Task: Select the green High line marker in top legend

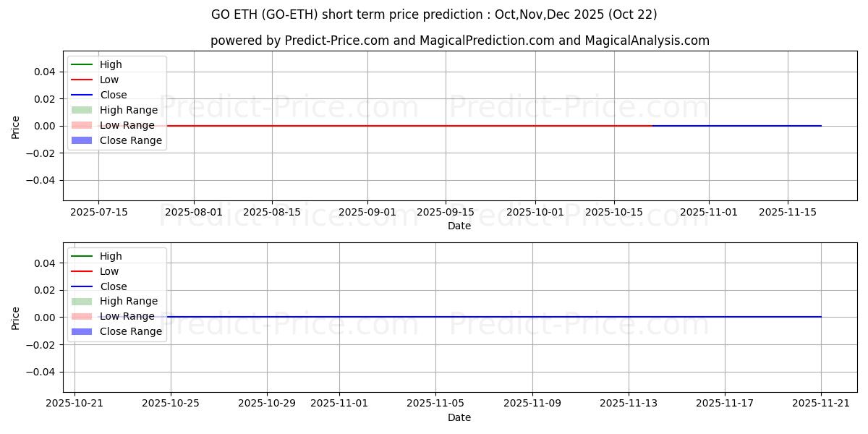Action: pyautogui.click(x=82, y=64)
